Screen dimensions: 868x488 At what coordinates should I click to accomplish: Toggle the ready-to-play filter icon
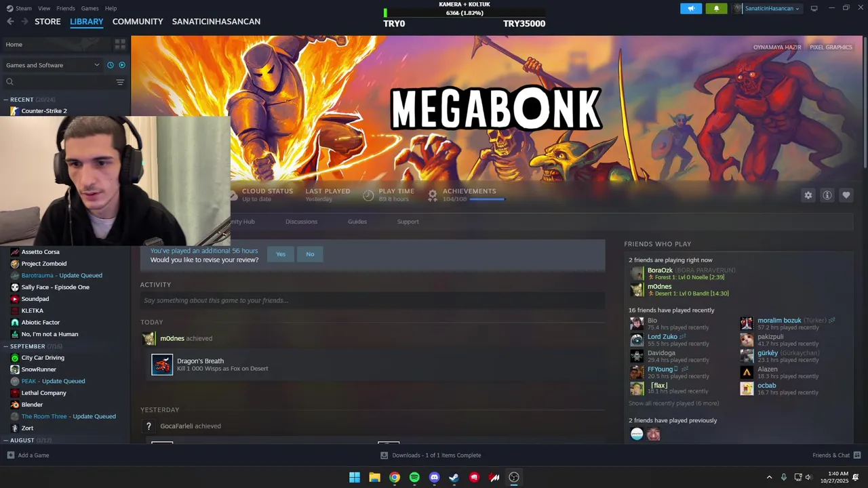pos(122,65)
